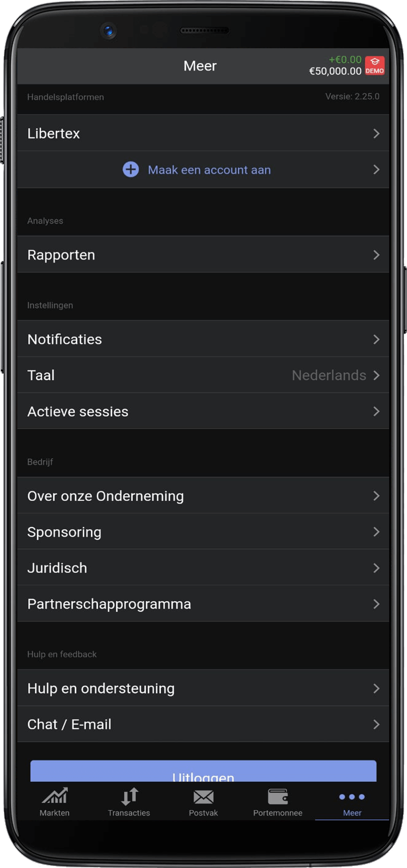
Task: Expand the Libertex platform chevron
Action: [x=376, y=134]
